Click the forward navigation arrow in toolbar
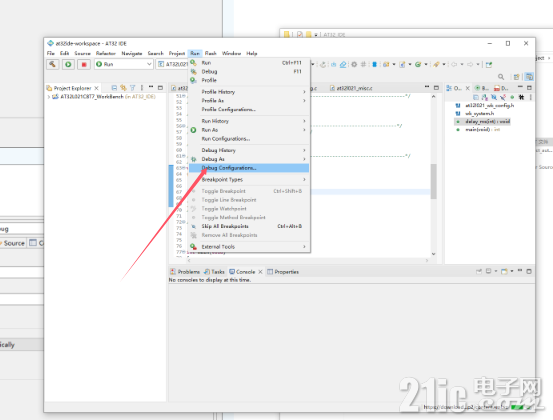This screenshot has width=553, height=420. click(470, 64)
